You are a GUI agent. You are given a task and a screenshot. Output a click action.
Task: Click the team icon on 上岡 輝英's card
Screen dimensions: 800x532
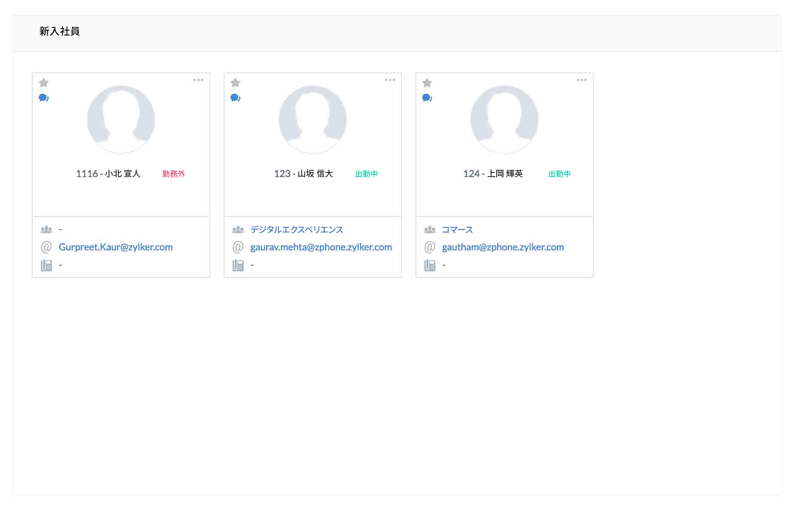(430, 229)
